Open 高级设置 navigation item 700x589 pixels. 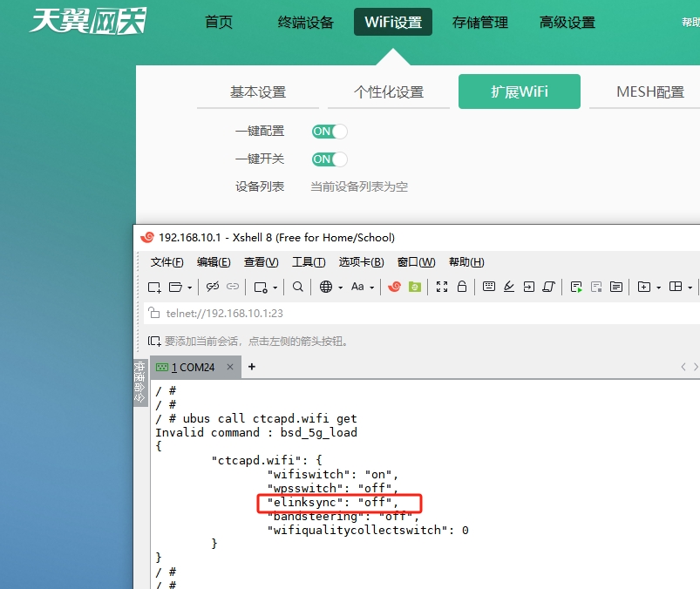567,22
